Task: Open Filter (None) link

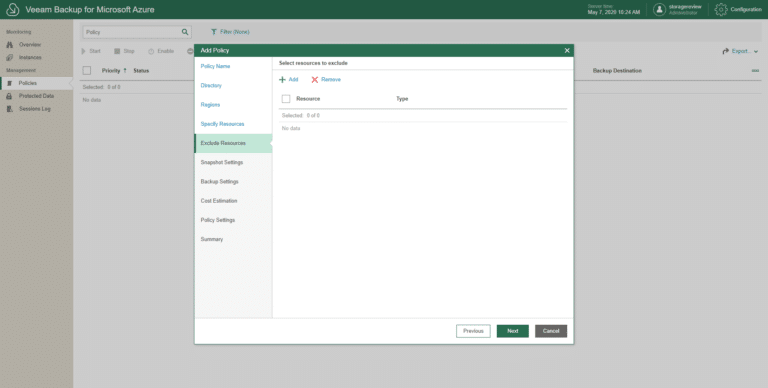Action: [x=234, y=32]
